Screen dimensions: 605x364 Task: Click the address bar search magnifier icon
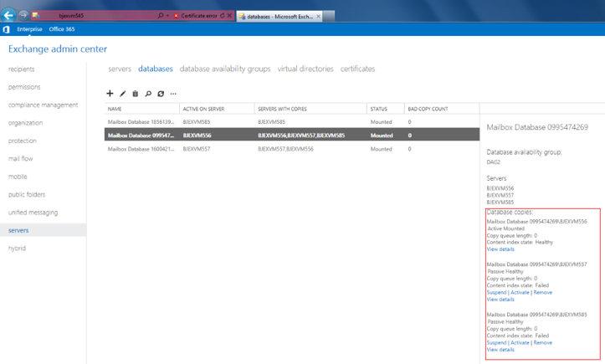coord(161,15)
